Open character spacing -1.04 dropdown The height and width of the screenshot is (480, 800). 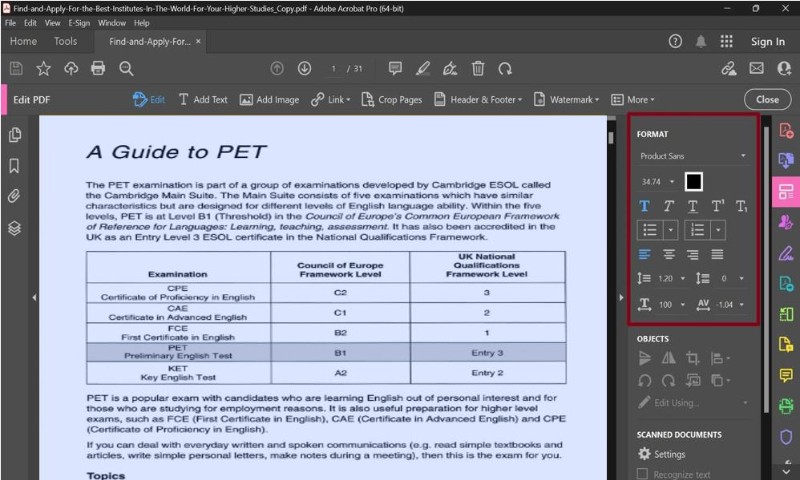741,305
